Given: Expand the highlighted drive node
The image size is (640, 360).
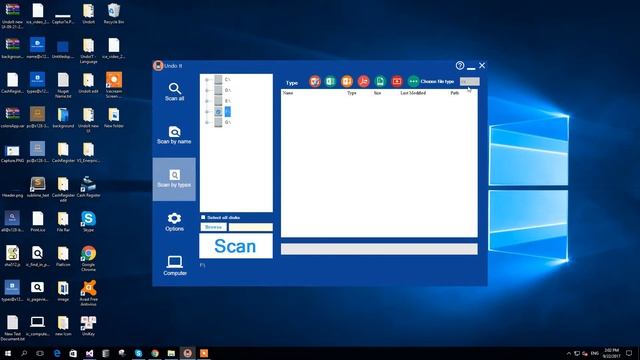Looking at the screenshot, I should click(x=207, y=111).
